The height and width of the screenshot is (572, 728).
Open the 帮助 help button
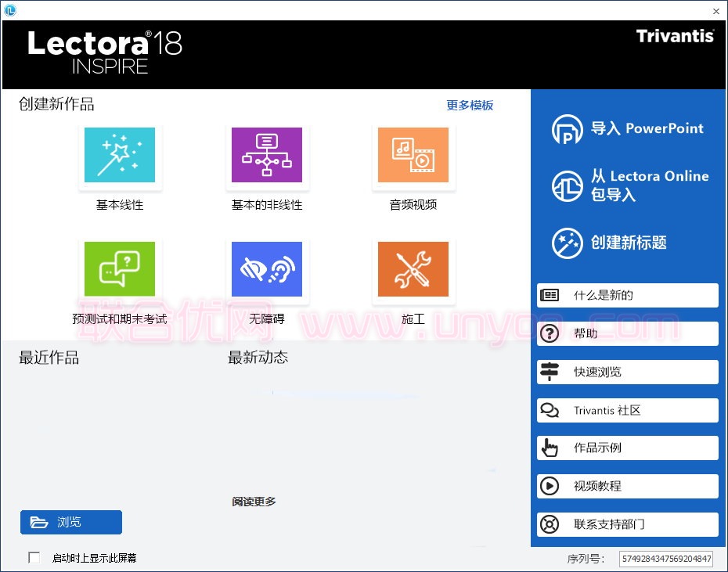point(628,333)
